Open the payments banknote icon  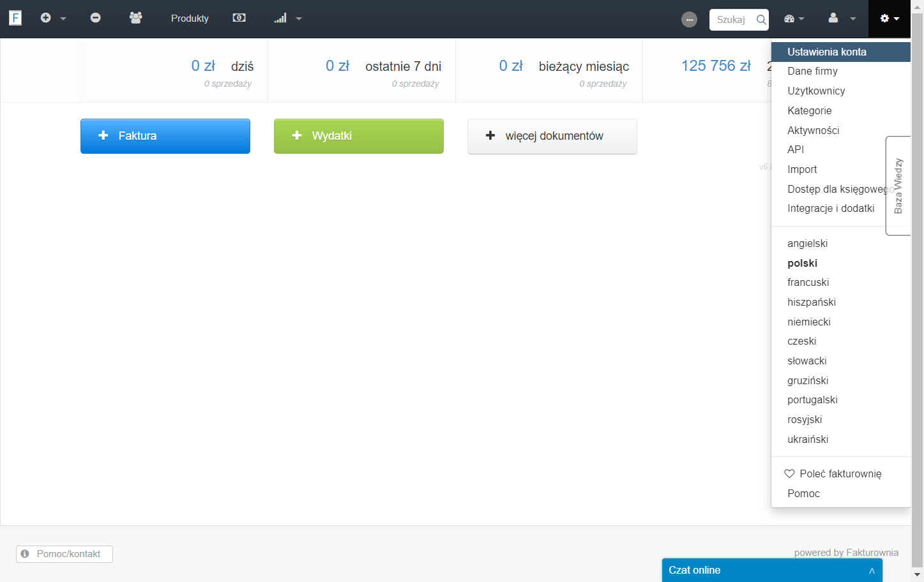pyautogui.click(x=239, y=18)
